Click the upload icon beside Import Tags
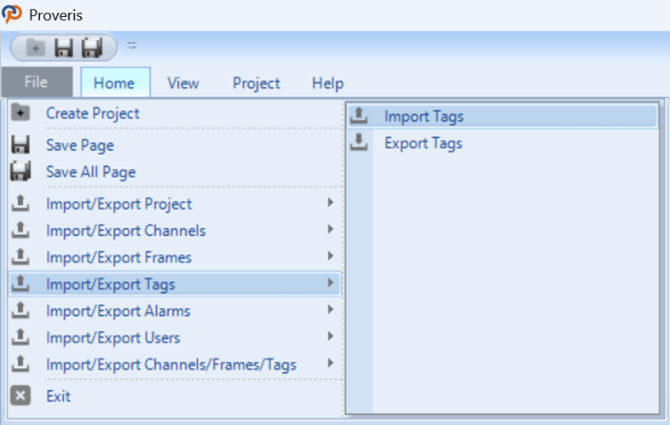The image size is (670, 425). 359,115
